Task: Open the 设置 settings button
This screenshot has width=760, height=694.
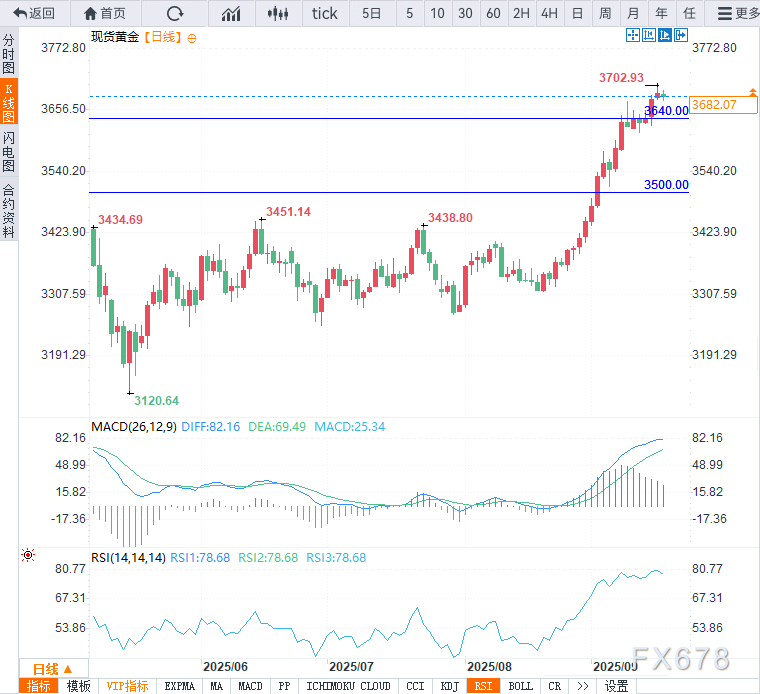Action: pos(617,686)
